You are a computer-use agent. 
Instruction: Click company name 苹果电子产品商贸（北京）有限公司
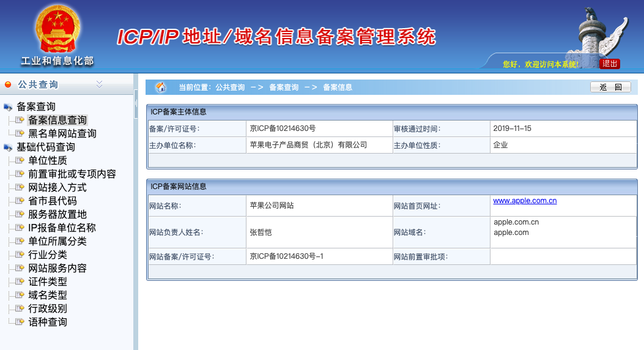click(308, 144)
